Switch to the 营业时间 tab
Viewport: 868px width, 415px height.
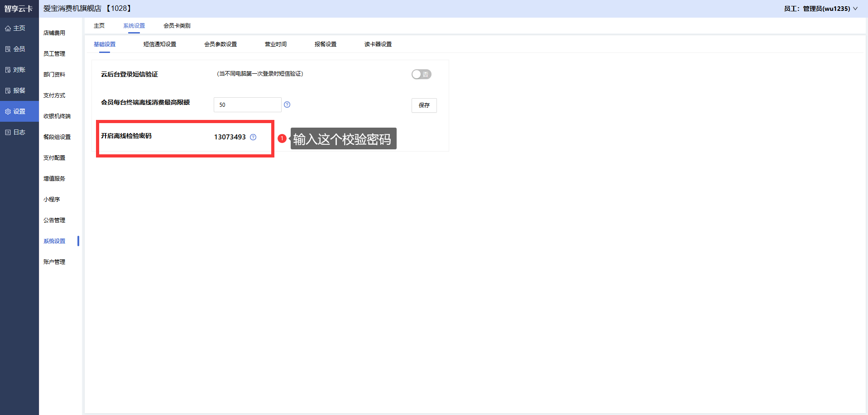coord(275,44)
